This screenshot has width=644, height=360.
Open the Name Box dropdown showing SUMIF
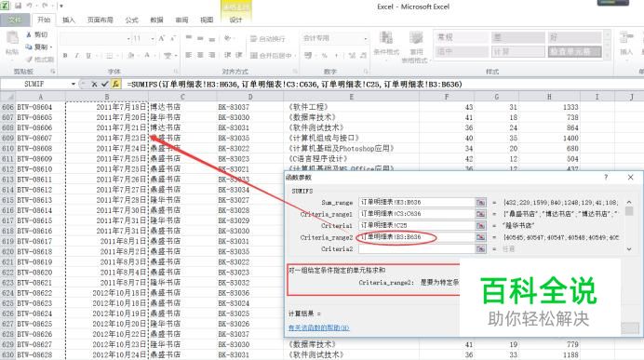click(x=74, y=84)
